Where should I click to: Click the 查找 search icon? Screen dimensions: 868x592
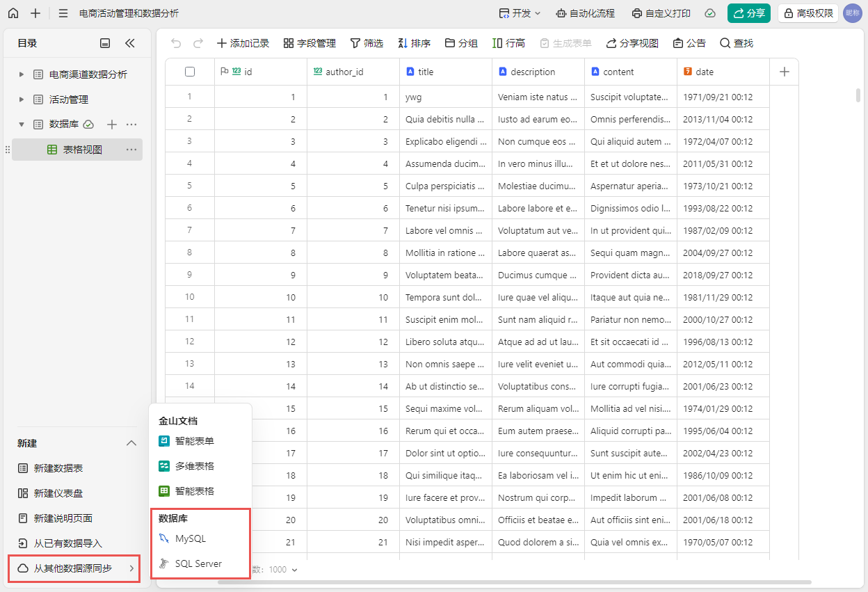tap(736, 43)
